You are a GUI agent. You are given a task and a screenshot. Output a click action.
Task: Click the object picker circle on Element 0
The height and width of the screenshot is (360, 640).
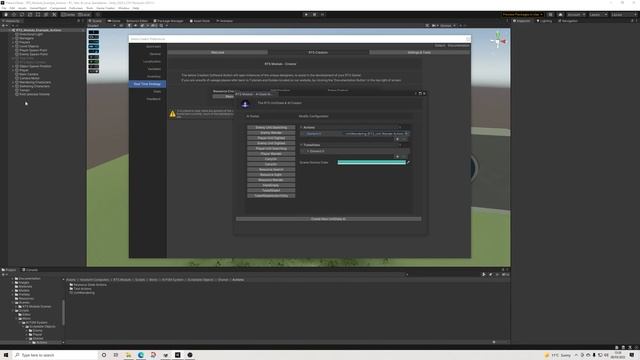(406, 133)
